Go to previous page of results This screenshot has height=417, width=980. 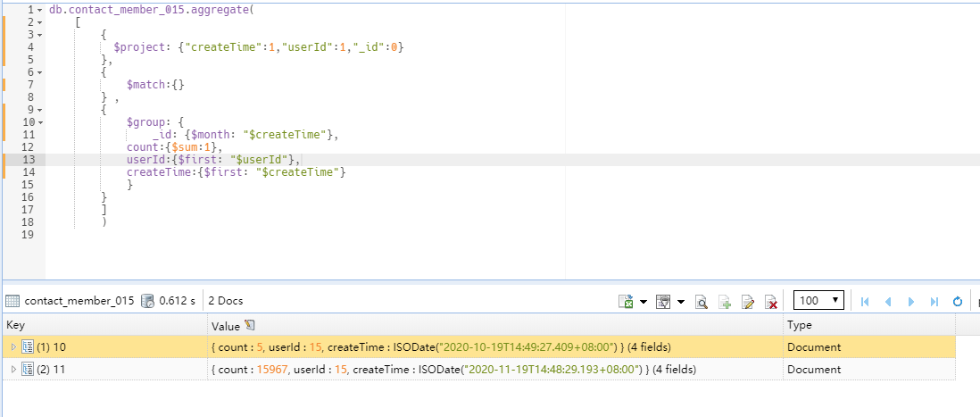pos(887,302)
